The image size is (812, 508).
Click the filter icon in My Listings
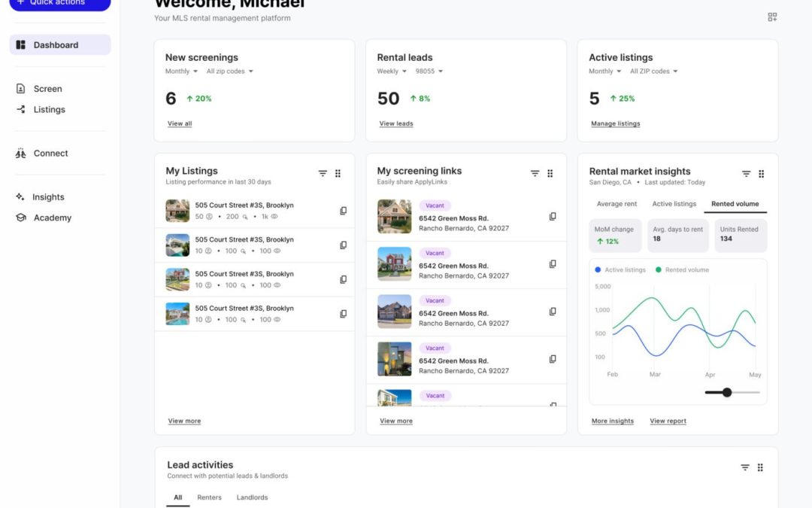(x=323, y=173)
